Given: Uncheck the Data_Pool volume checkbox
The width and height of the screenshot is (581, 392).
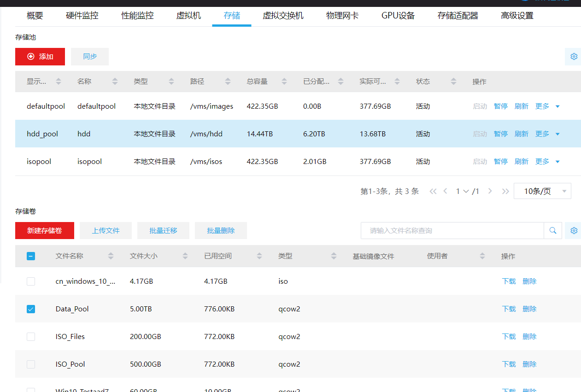Looking at the screenshot, I should coord(31,309).
